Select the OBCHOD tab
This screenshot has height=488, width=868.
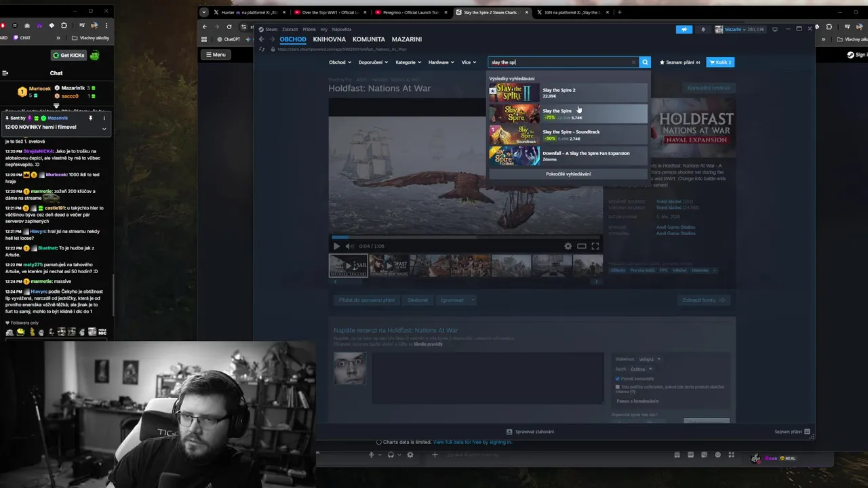293,39
